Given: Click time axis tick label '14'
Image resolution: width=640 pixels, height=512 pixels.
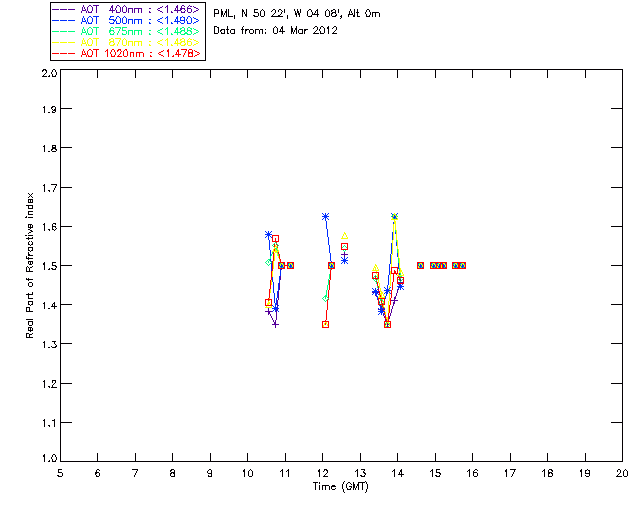Looking at the screenshot, I should click(x=398, y=473).
